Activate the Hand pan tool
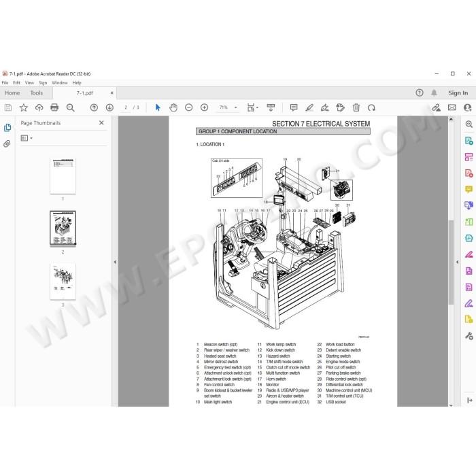476x476 pixels. (173, 107)
